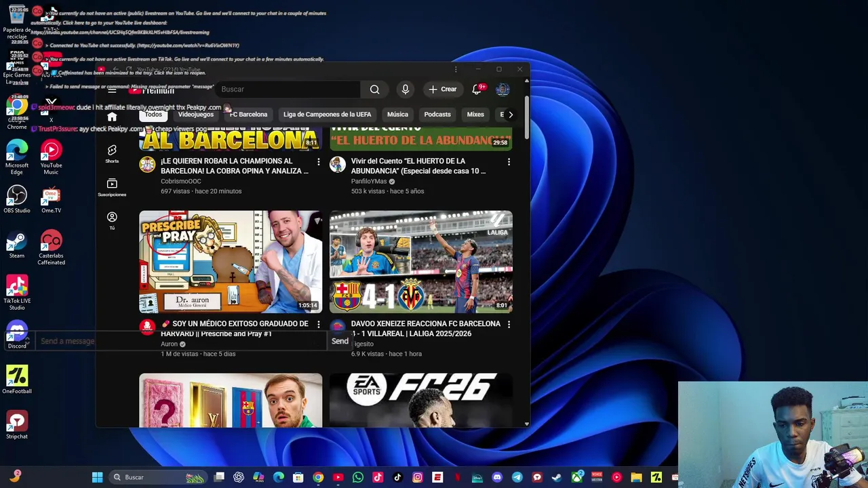The image size is (868, 488).
Task: Open the Steam desktop shortcut
Action: point(17,245)
